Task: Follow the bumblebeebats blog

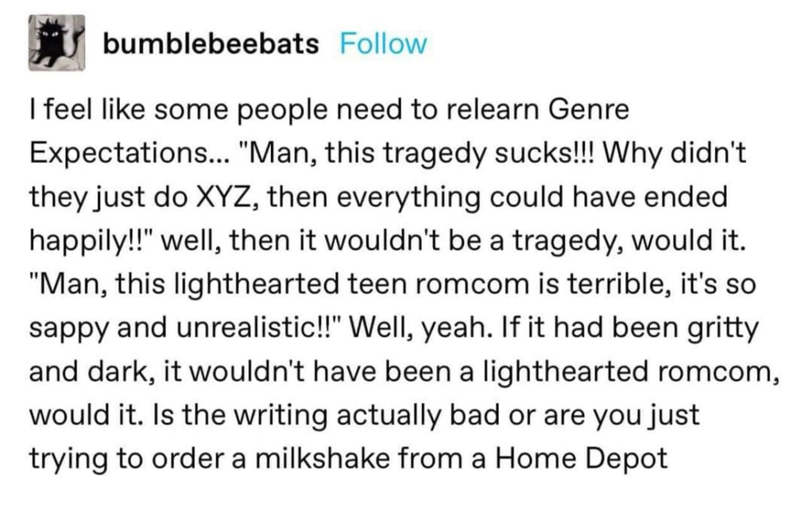Action: coord(383,44)
